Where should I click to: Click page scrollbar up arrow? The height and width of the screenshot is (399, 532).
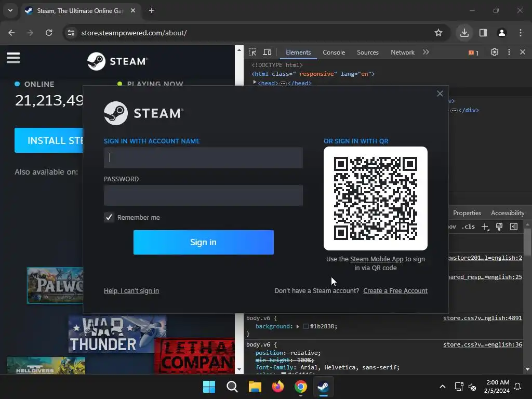point(239,50)
